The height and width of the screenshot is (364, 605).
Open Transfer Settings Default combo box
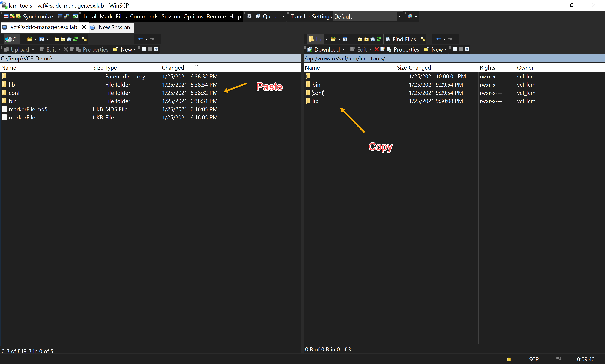[368, 16]
